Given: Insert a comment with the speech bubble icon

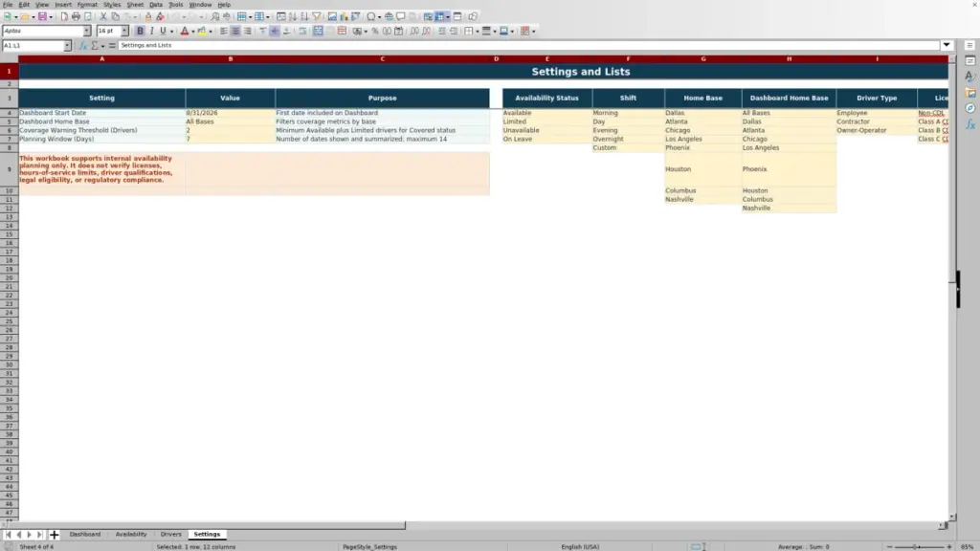Looking at the screenshot, I should point(401,17).
